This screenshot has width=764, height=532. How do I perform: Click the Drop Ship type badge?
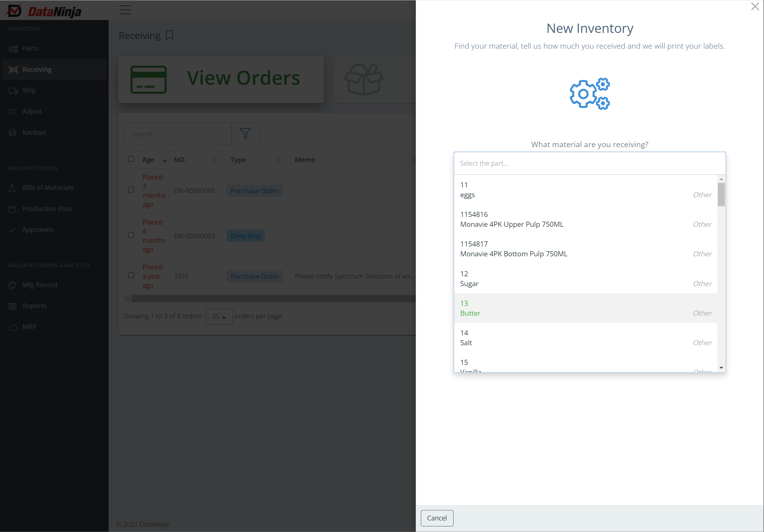(x=245, y=236)
